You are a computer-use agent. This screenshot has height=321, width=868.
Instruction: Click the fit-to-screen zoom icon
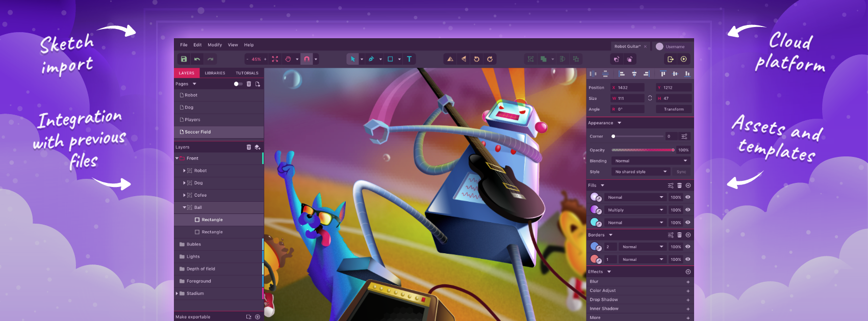(x=275, y=59)
